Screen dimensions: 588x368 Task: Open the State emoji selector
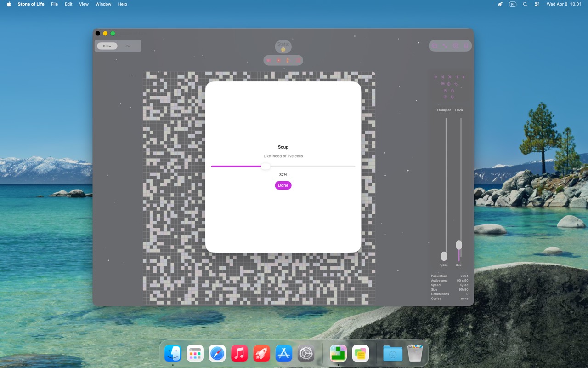point(283,46)
